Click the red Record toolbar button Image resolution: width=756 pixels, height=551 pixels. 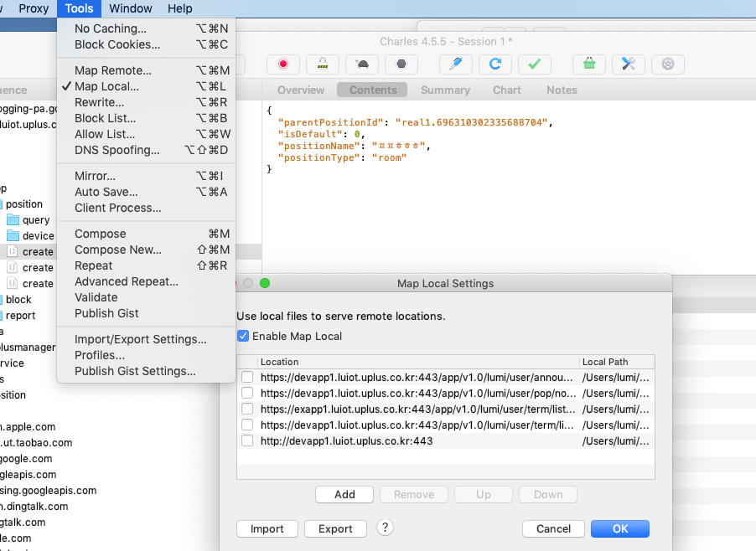click(x=283, y=64)
